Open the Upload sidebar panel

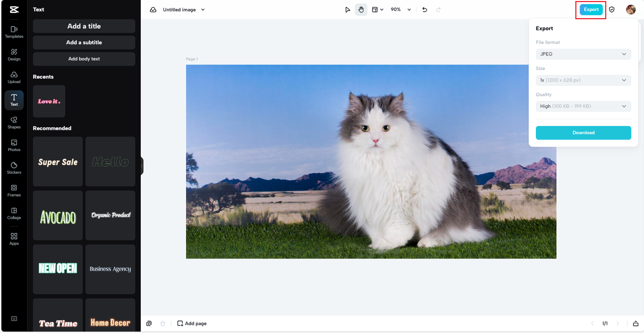(14, 78)
